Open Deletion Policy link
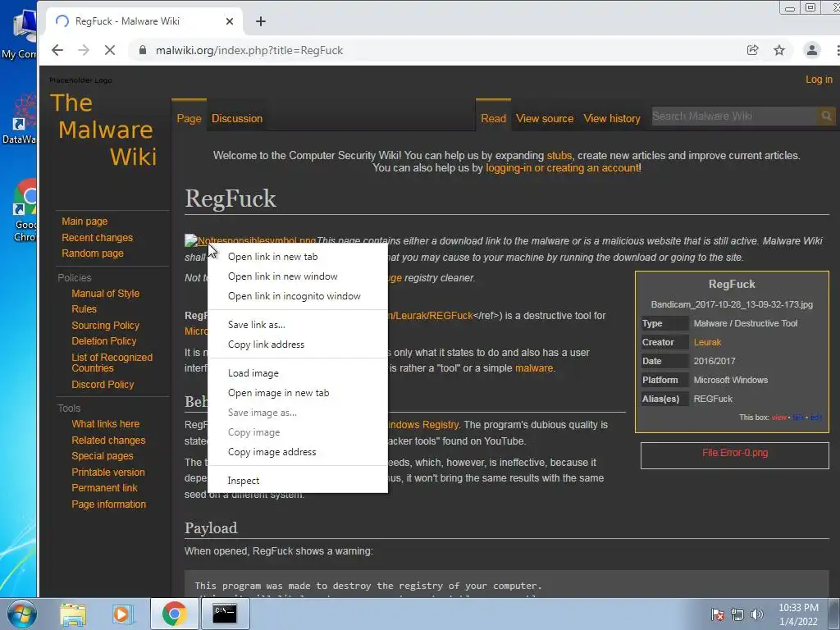Viewport: 840px width, 630px height. (104, 340)
